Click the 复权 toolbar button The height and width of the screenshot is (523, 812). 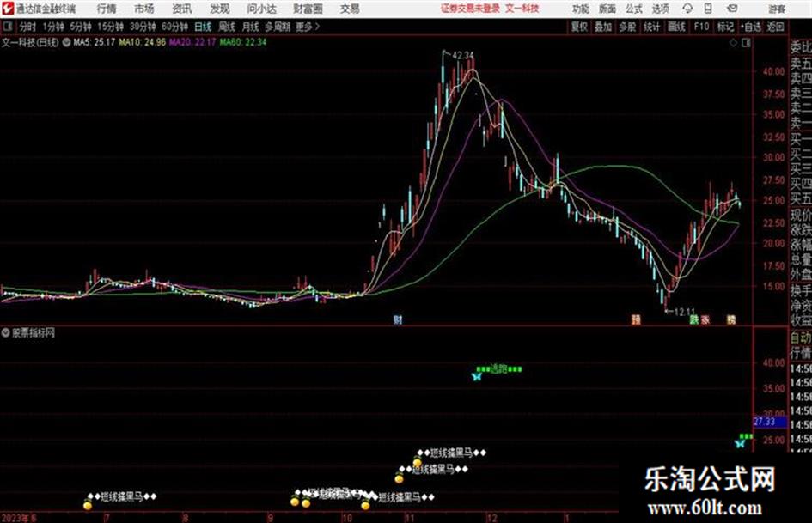click(579, 27)
